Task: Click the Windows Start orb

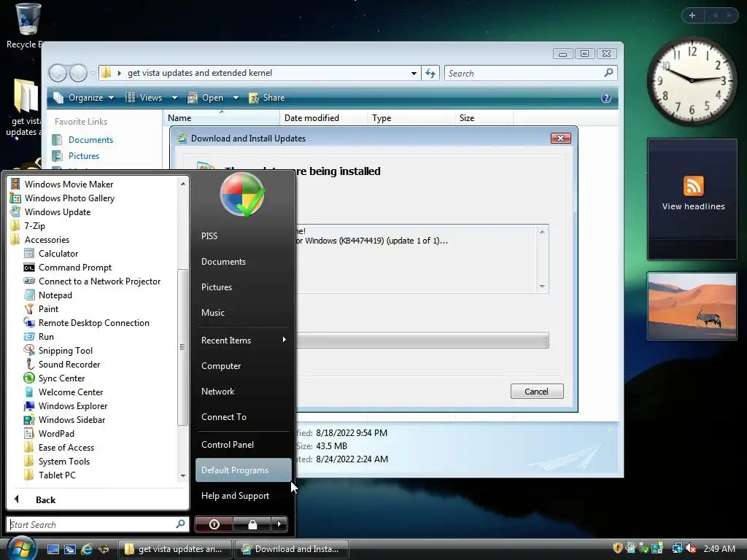Action: click(21, 548)
